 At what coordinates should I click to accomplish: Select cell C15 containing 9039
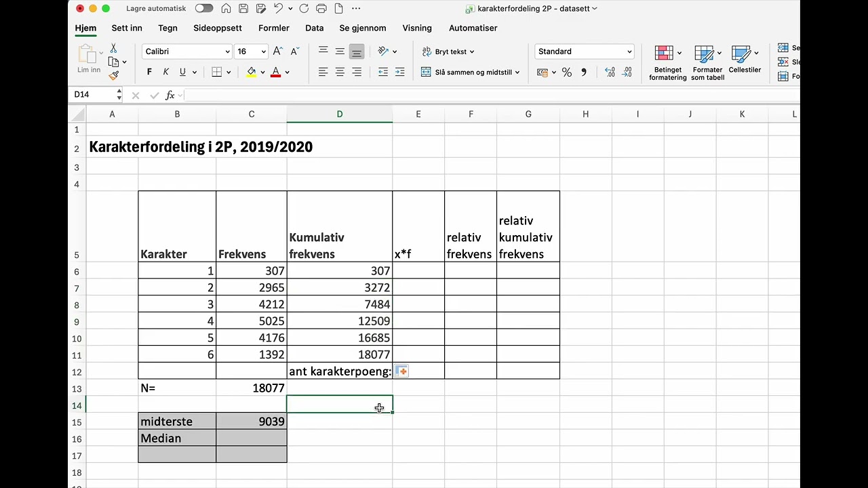pos(252,422)
